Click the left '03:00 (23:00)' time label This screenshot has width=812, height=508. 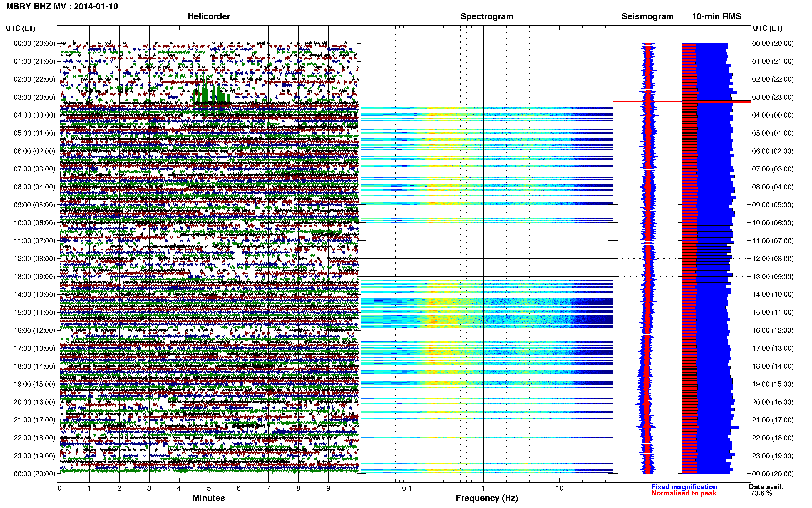click(34, 97)
